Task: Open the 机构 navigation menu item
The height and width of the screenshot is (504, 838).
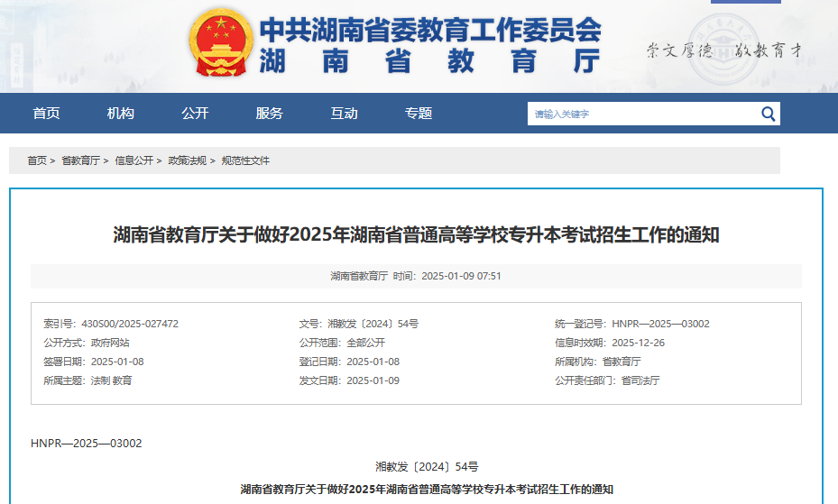Action: pyautogui.click(x=120, y=114)
